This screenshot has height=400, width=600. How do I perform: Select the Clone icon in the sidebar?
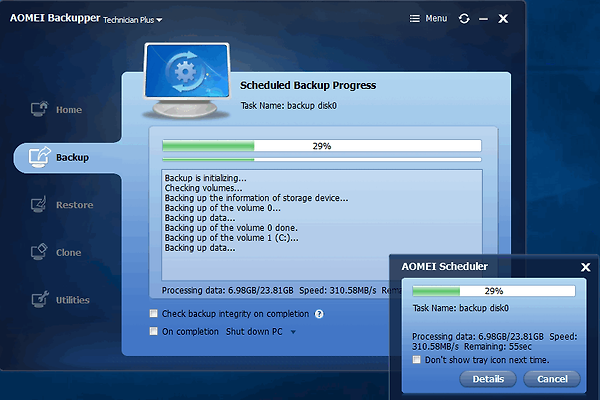(x=41, y=252)
